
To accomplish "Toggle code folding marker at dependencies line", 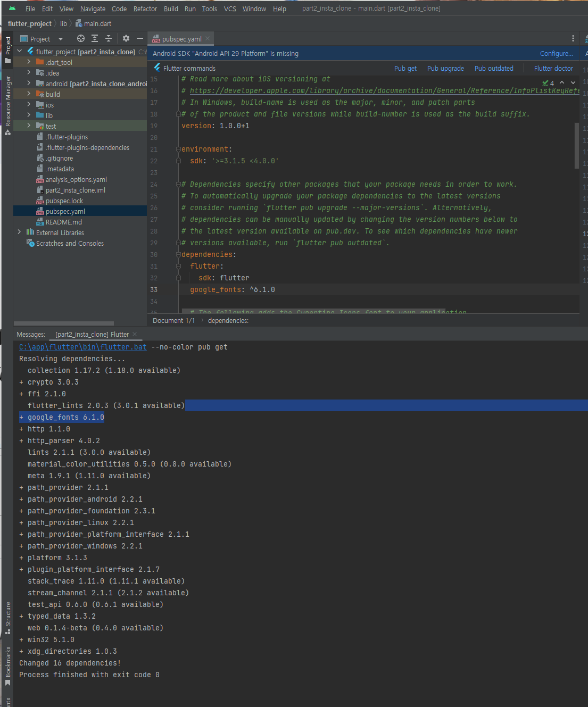I will pos(178,254).
